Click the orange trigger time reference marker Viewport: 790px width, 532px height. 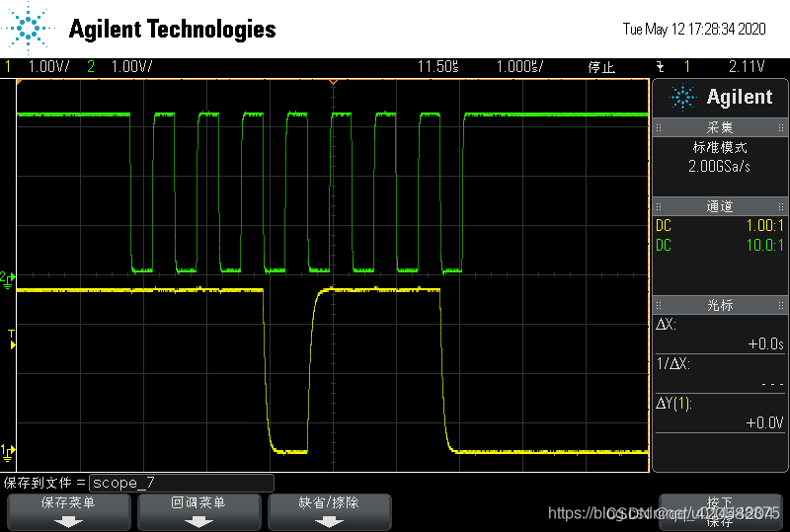click(x=333, y=81)
